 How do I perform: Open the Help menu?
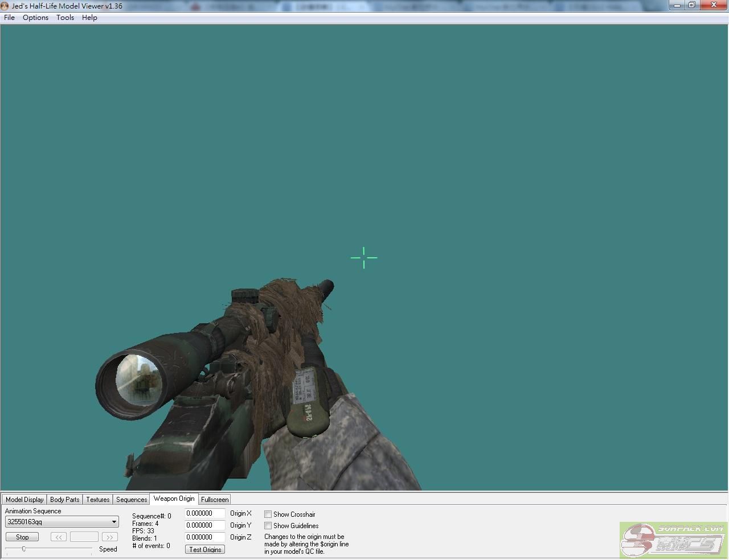[89, 18]
